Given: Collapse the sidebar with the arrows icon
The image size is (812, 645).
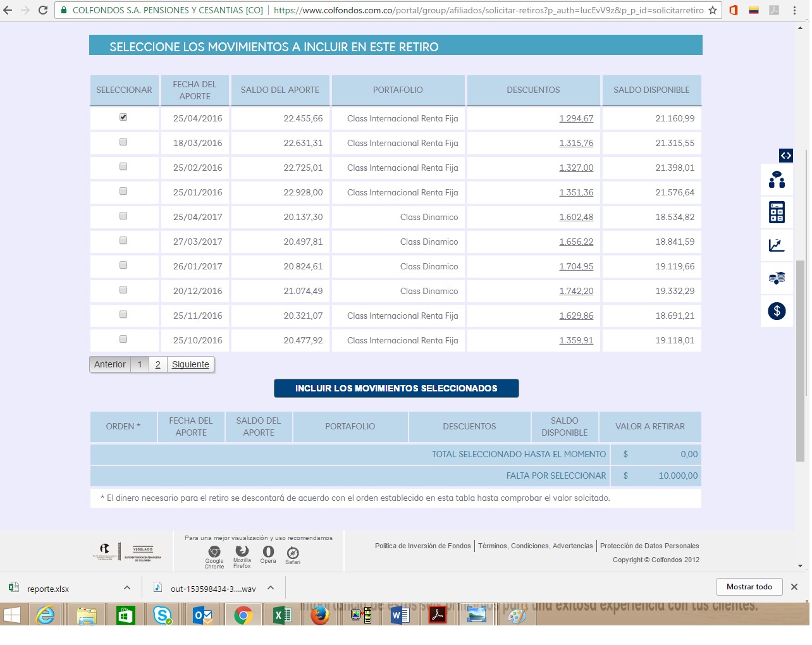Looking at the screenshot, I should pyautogui.click(x=785, y=156).
